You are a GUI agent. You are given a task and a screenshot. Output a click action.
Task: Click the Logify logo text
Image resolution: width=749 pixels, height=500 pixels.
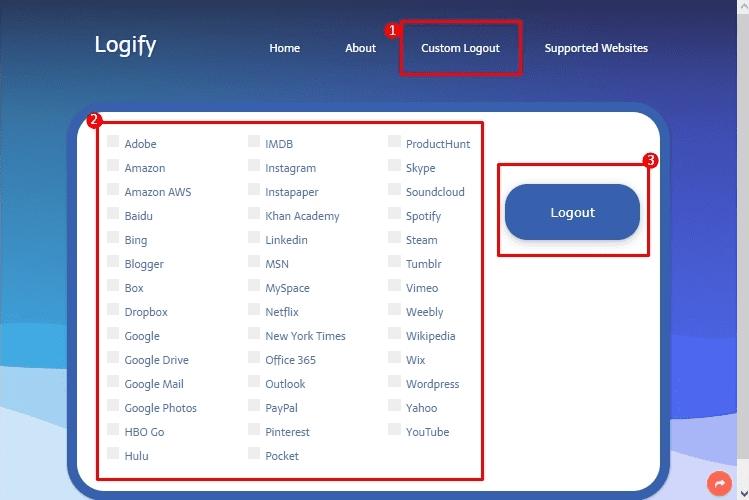pyautogui.click(x=125, y=45)
